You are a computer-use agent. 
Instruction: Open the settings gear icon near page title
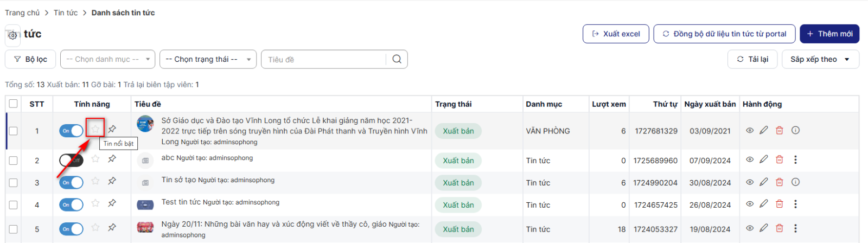(12, 35)
